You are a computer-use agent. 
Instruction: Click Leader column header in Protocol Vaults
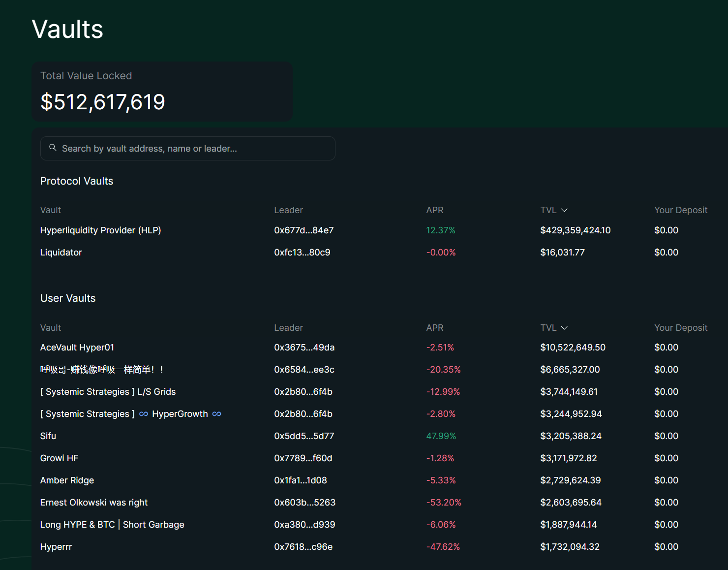click(288, 210)
